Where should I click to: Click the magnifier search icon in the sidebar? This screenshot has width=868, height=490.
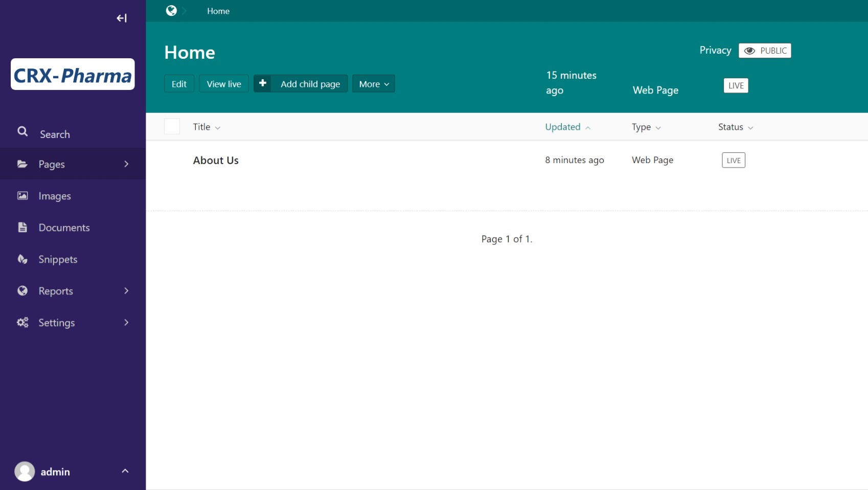(22, 132)
